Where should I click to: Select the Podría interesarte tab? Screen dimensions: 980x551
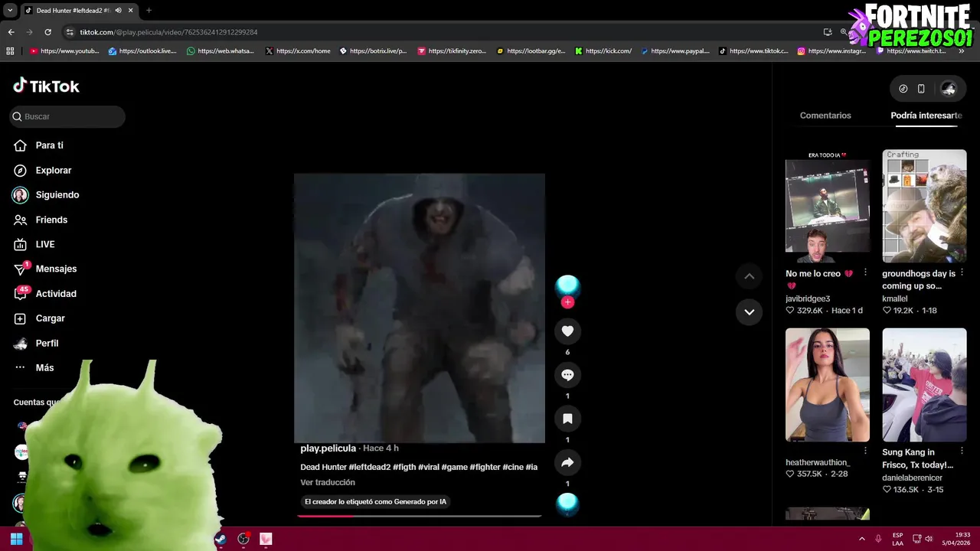926,116
